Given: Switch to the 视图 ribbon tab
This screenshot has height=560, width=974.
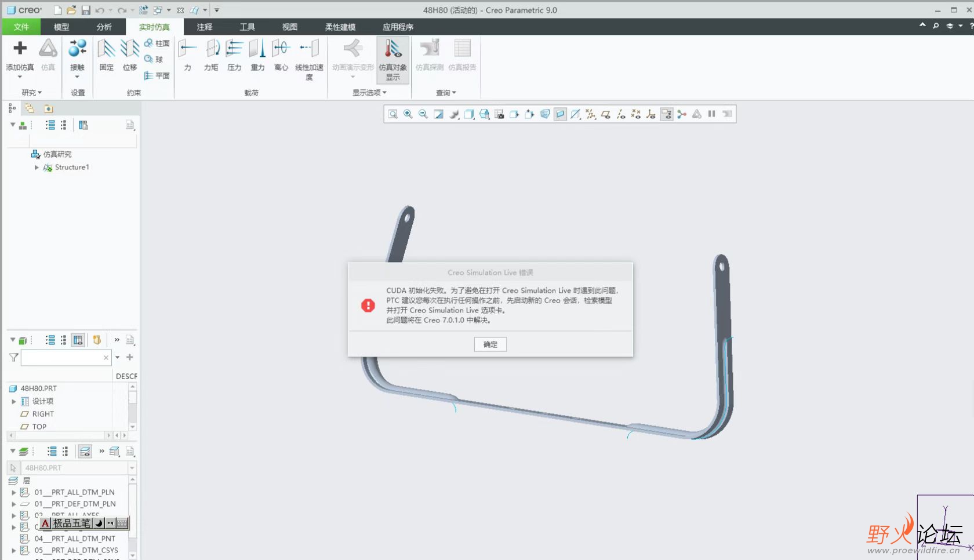Looking at the screenshot, I should point(289,27).
